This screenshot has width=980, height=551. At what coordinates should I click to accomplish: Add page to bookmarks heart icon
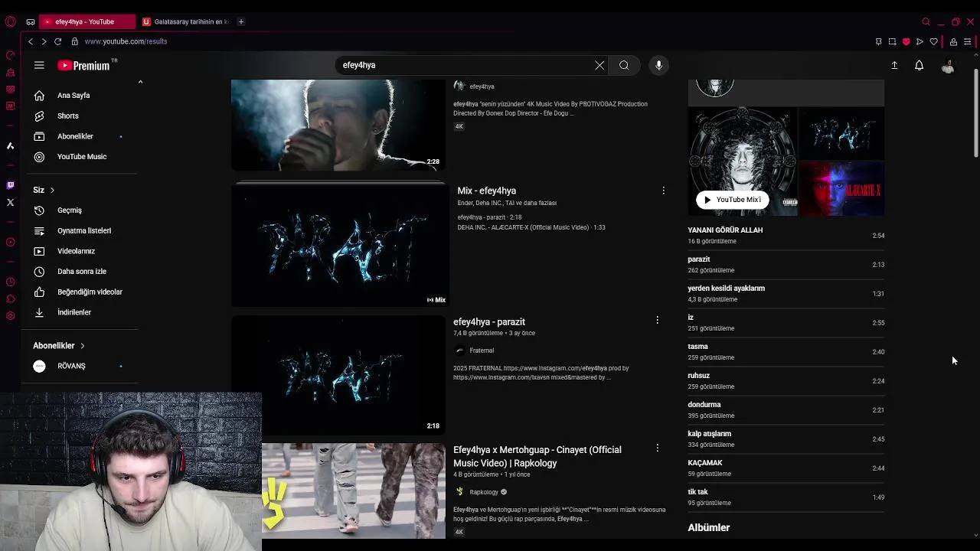coord(933,41)
